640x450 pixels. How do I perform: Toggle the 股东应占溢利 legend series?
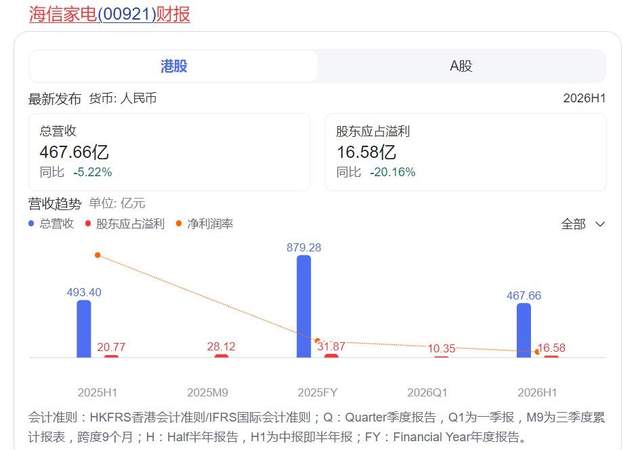click(125, 223)
